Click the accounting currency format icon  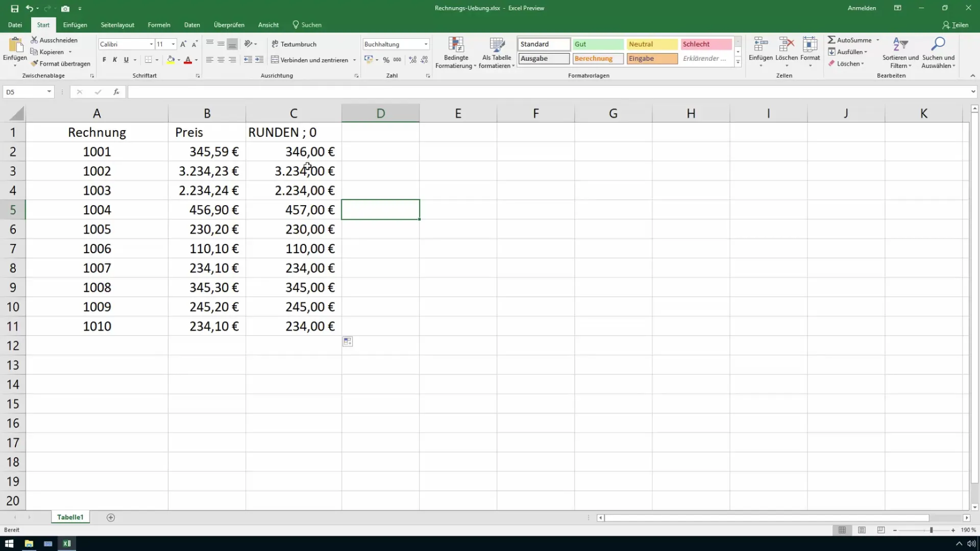(x=369, y=60)
